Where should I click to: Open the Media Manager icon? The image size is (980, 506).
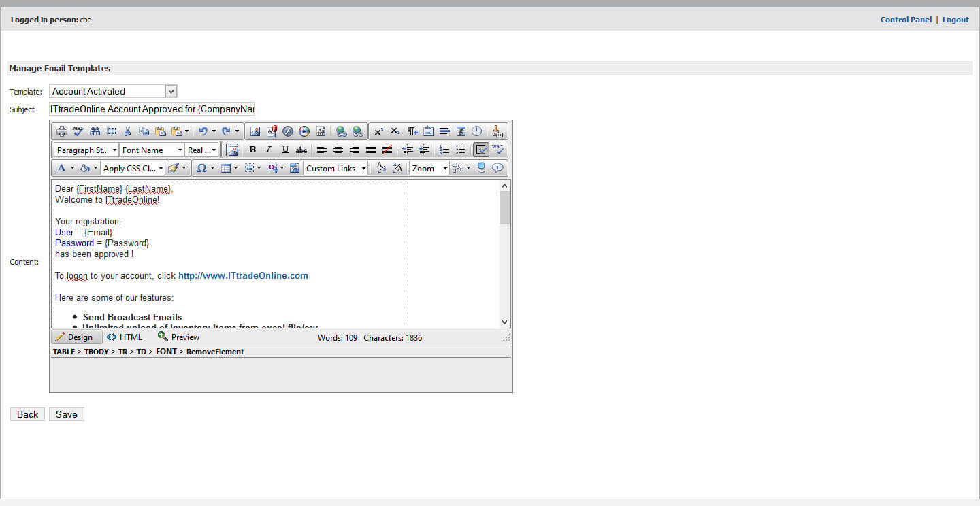point(304,131)
